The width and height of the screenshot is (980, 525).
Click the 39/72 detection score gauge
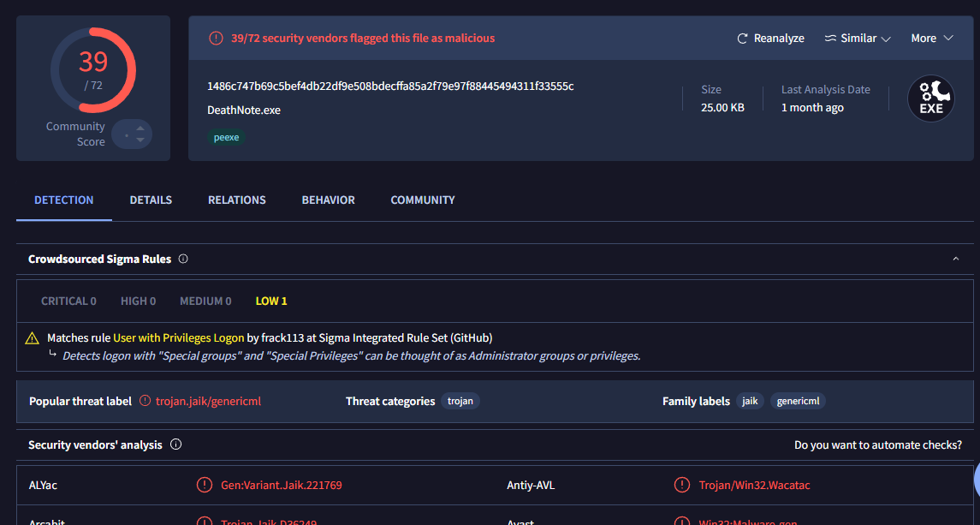(x=93, y=69)
